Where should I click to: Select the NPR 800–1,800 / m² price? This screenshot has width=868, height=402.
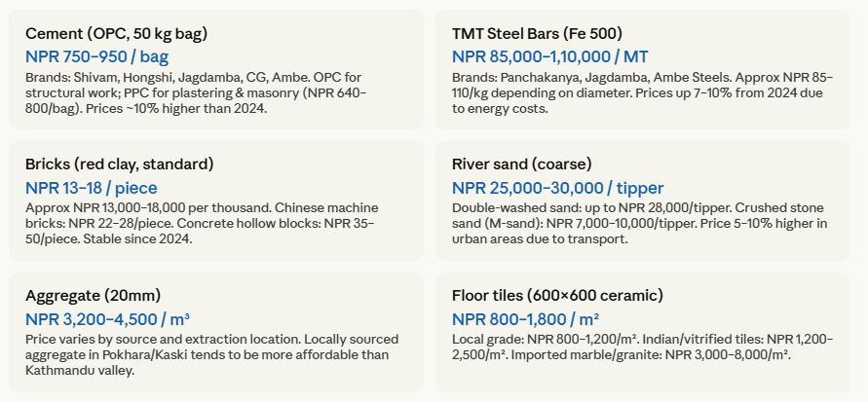point(525,318)
